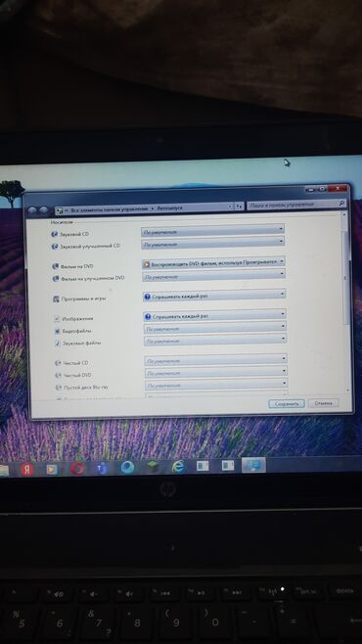The width and height of the screenshot is (362, 644).
Task: Launch Minecraft block icon on taskbar
Action: tap(153, 467)
